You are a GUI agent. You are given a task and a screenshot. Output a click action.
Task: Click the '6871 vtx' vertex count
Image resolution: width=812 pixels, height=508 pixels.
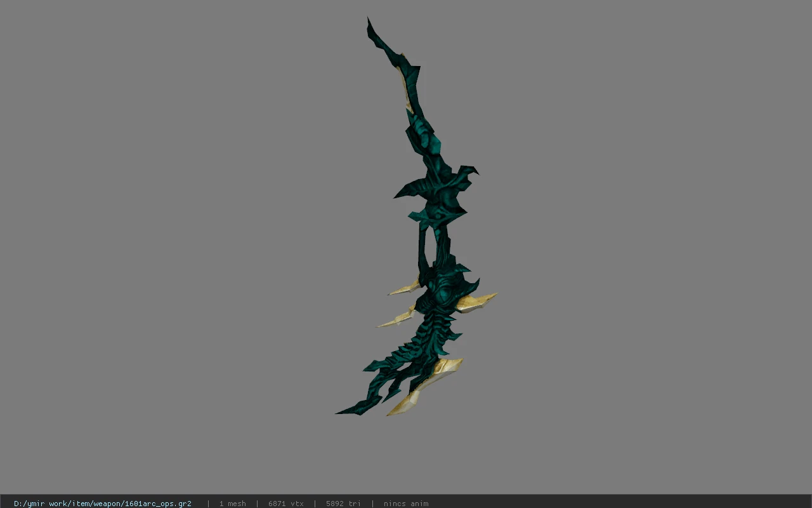286,504
